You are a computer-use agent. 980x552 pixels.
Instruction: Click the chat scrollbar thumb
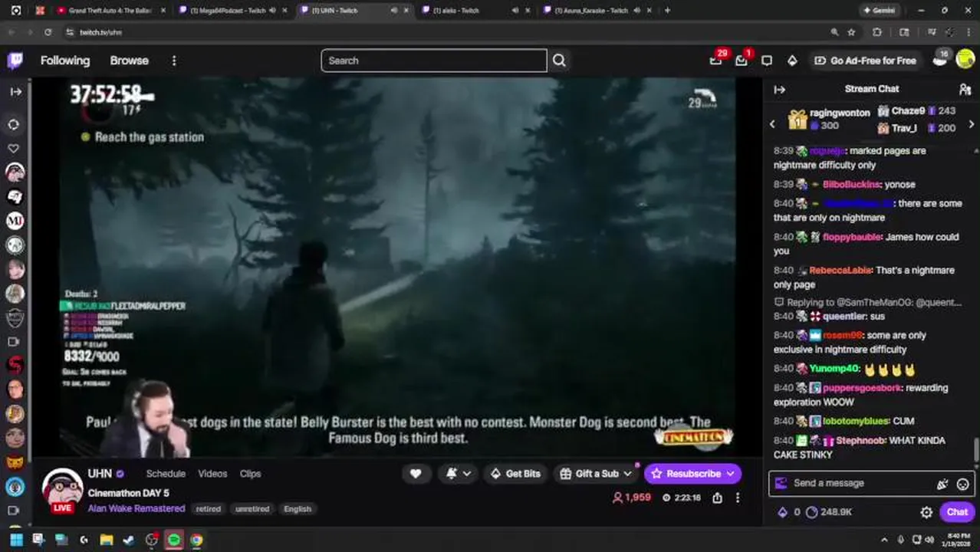pos(976,449)
